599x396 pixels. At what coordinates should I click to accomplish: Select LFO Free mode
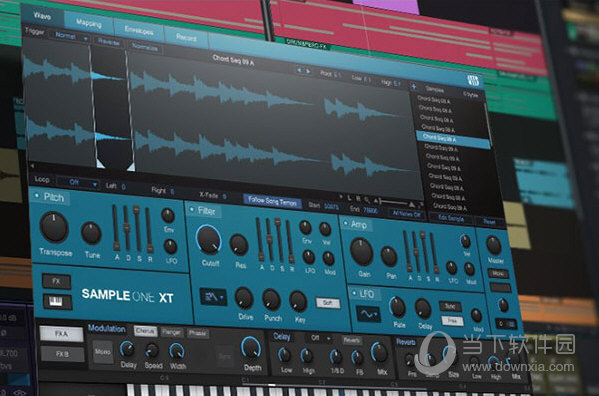452,321
